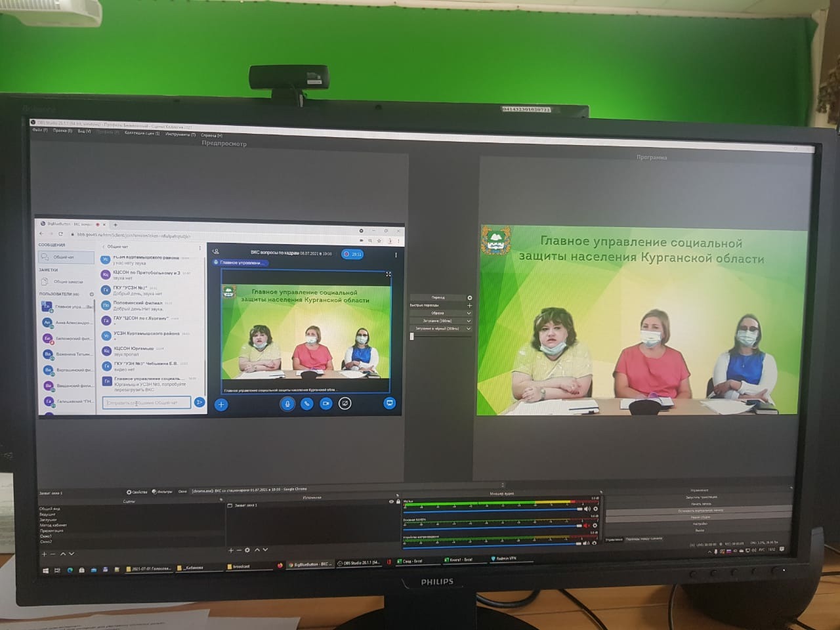Image resolution: width=840 pixels, height=630 pixels.
Task: Add a quick transition with plus icon
Action: pos(469,306)
